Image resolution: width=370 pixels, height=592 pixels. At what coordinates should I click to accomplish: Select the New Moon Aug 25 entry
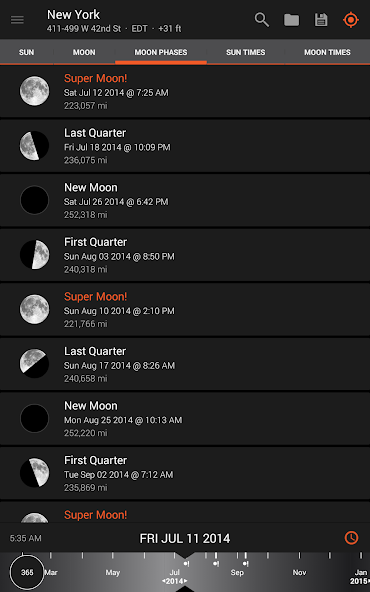[x=185, y=419]
